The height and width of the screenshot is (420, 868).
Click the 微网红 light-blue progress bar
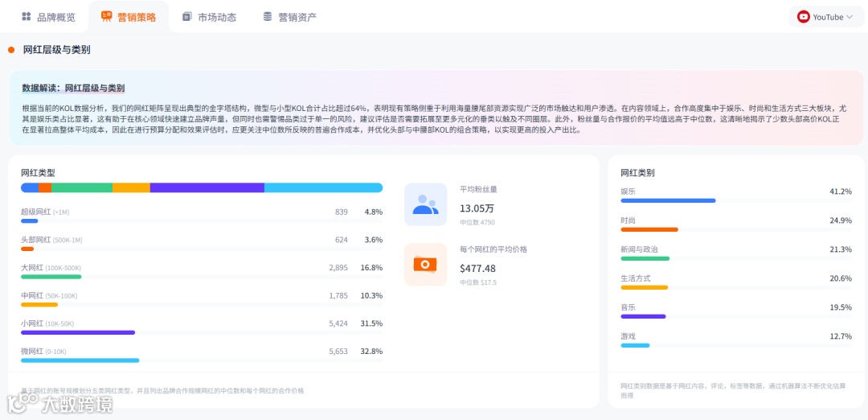pos(80,360)
